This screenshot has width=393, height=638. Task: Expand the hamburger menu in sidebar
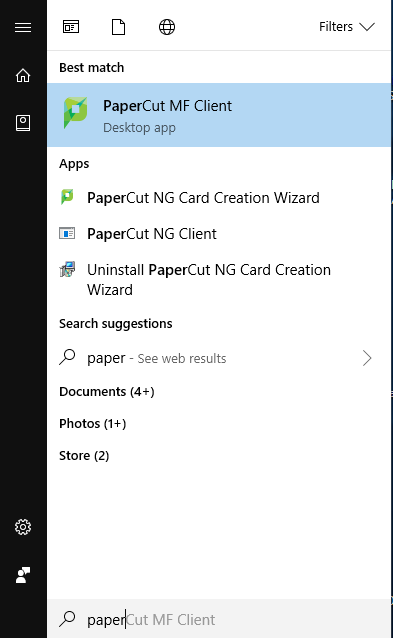(23, 27)
